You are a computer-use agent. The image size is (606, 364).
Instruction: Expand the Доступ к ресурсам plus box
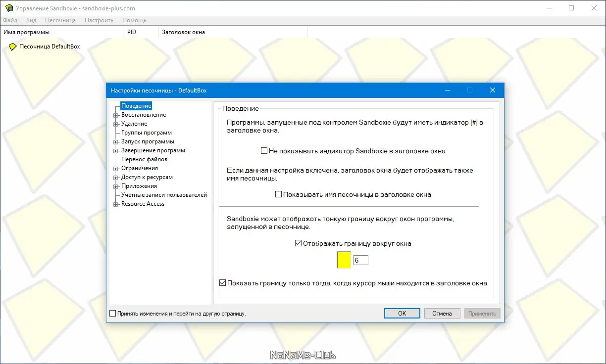pos(115,178)
